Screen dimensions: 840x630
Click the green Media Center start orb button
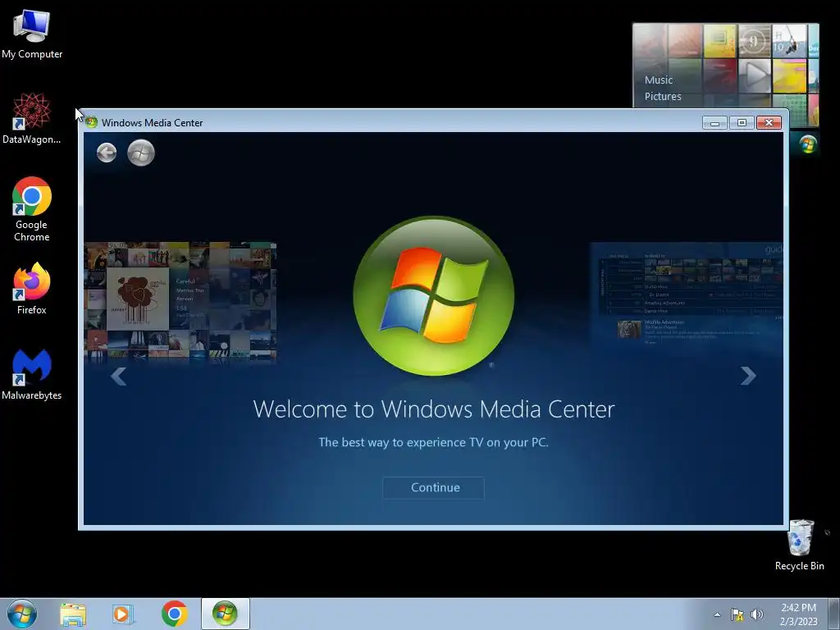click(x=141, y=153)
